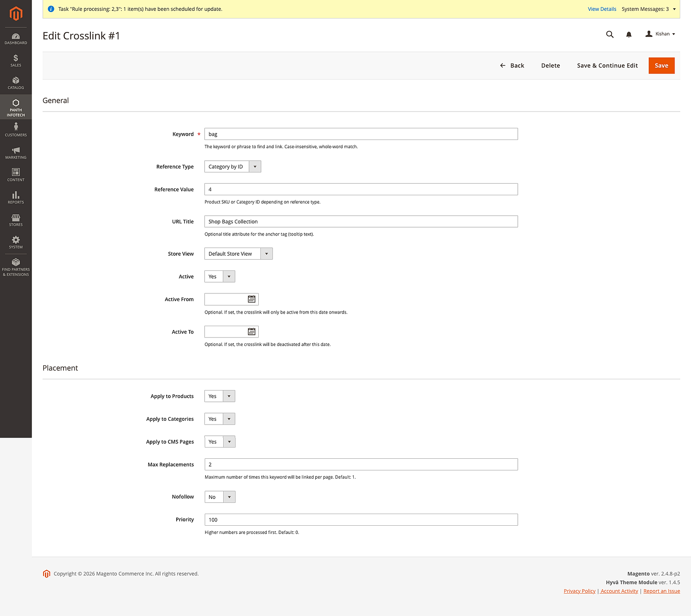Select the Catalog sidebar icon
Image resolution: width=691 pixels, height=616 pixels.
point(16,83)
